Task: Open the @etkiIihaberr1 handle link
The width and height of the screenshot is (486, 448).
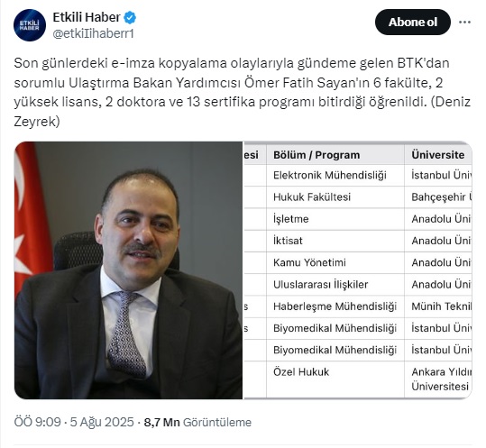Action: [x=93, y=33]
